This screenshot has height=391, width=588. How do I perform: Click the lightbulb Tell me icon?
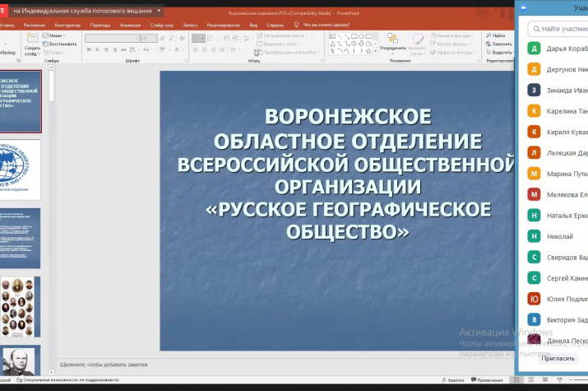click(296, 25)
